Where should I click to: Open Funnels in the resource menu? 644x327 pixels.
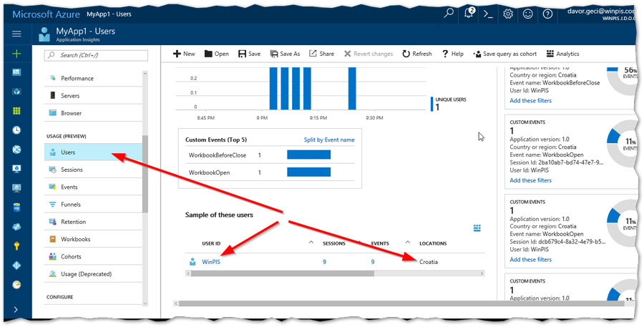pos(93,204)
